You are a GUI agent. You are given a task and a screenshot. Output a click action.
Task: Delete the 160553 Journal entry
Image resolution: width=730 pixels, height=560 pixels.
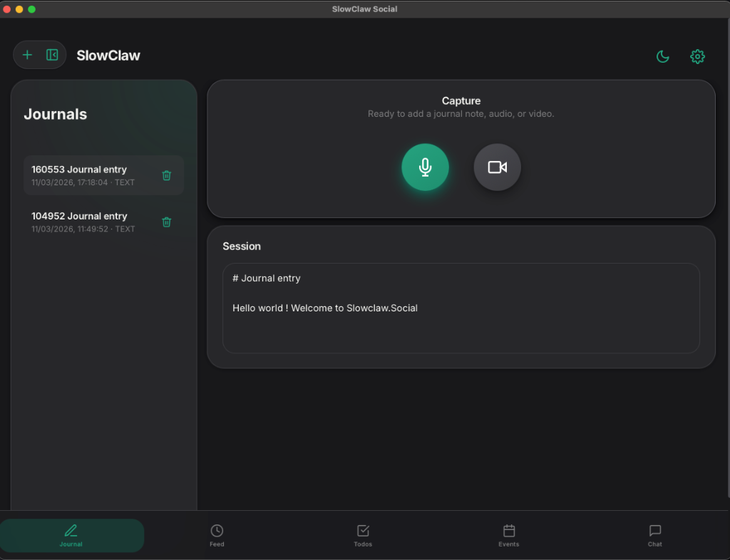point(166,175)
